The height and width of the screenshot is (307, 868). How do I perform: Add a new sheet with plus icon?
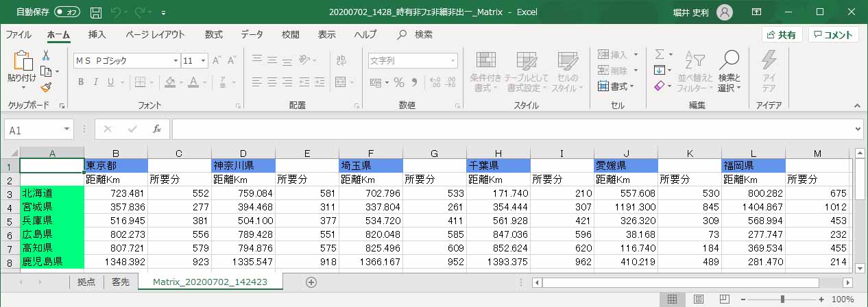coord(311,282)
